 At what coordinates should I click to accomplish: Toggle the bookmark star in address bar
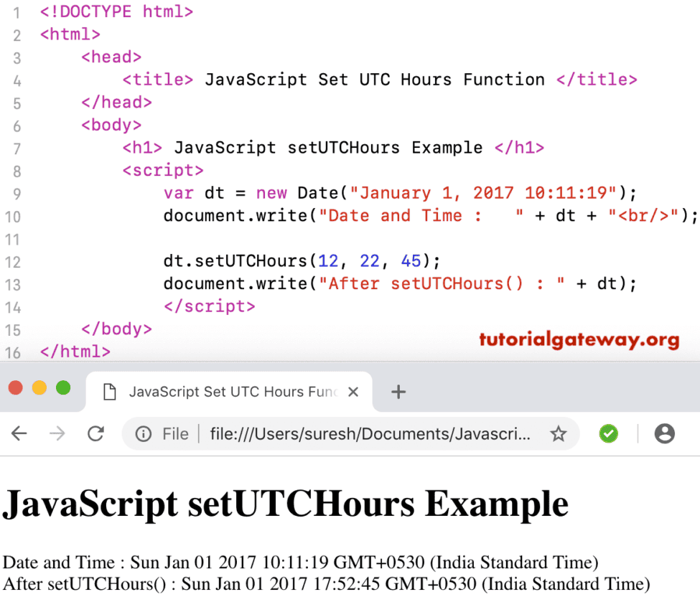tap(558, 433)
